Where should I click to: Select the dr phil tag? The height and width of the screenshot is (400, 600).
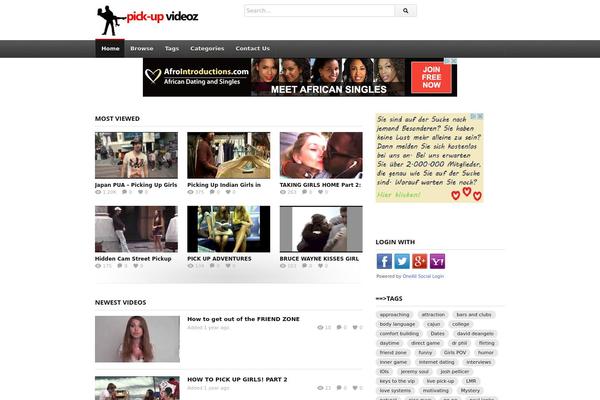pyautogui.click(x=459, y=343)
